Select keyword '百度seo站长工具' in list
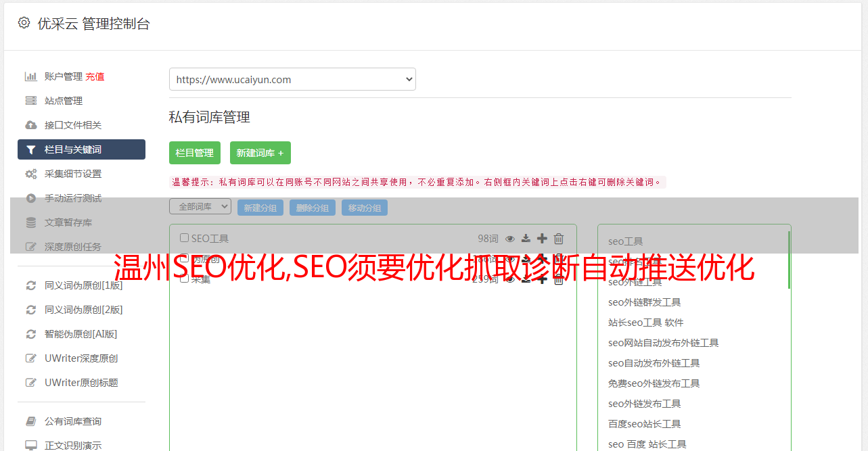This screenshot has width=868, height=451. click(644, 424)
